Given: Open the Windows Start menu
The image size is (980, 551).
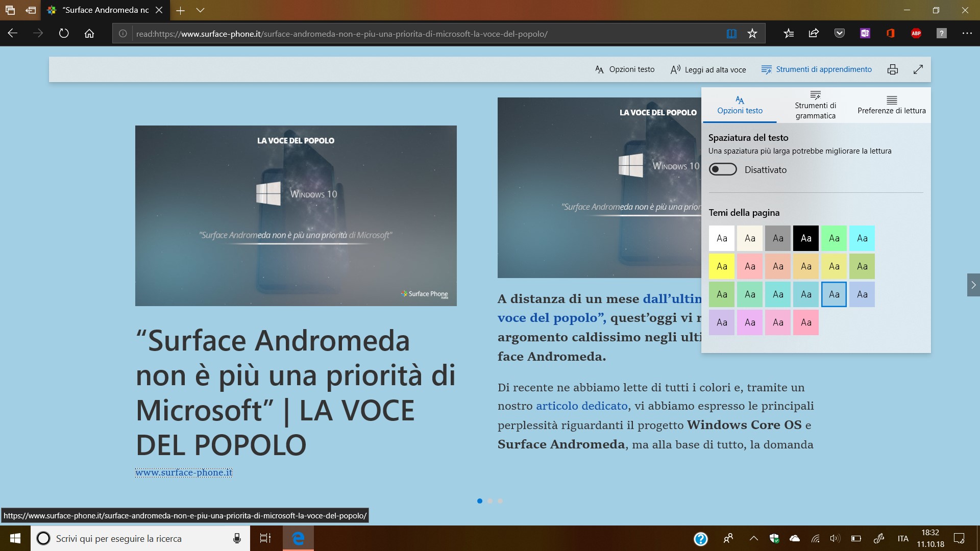Looking at the screenshot, I should click(15, 538).
